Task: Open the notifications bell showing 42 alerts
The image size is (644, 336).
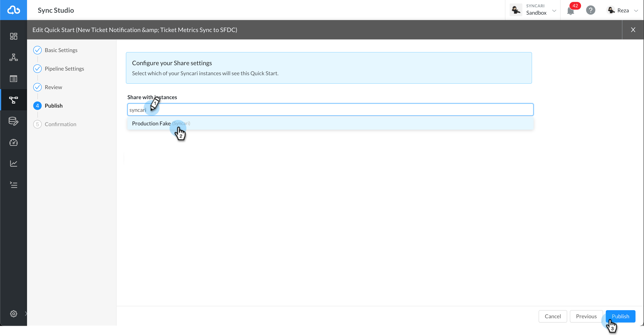Action: (571, 10)
